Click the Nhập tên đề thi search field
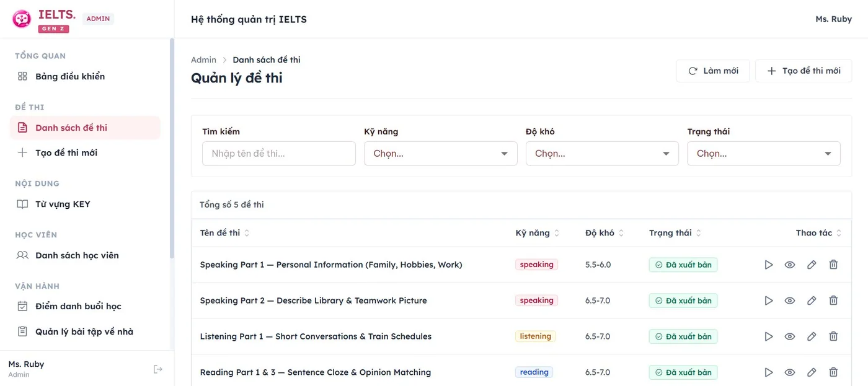Screen dimensions: 868x386 279,154
